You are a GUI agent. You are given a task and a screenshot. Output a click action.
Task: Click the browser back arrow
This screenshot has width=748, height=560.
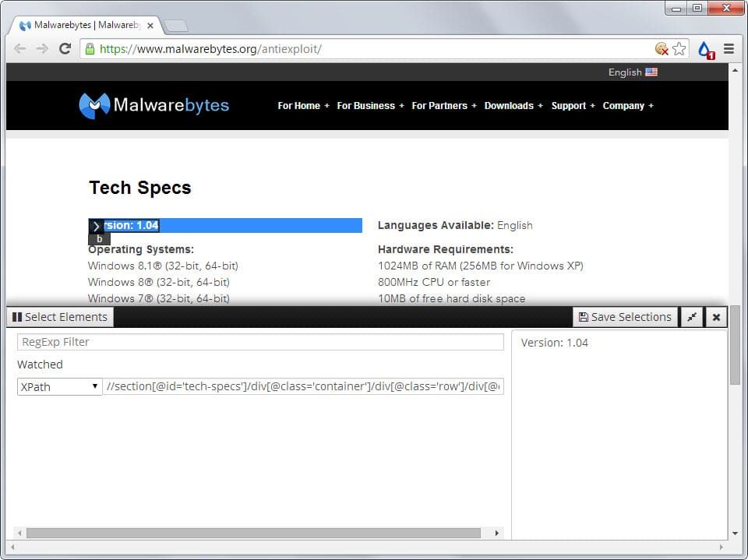(x=19, y=49)
